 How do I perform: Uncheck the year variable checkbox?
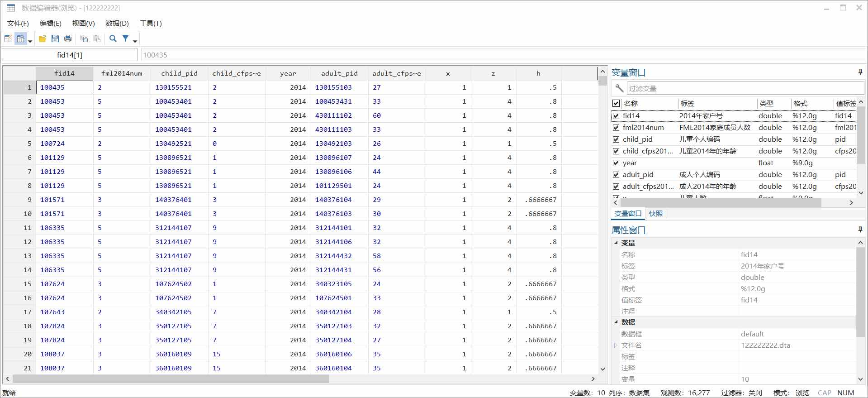coord(616,163)
